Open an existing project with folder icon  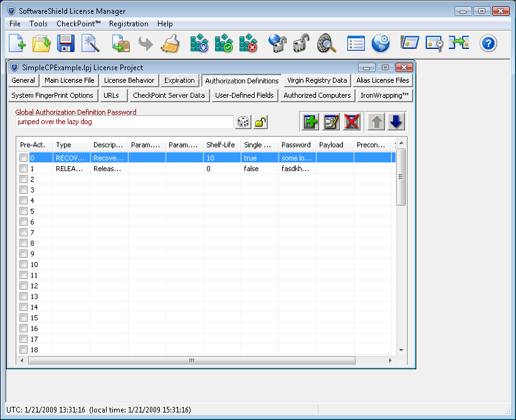41,43
